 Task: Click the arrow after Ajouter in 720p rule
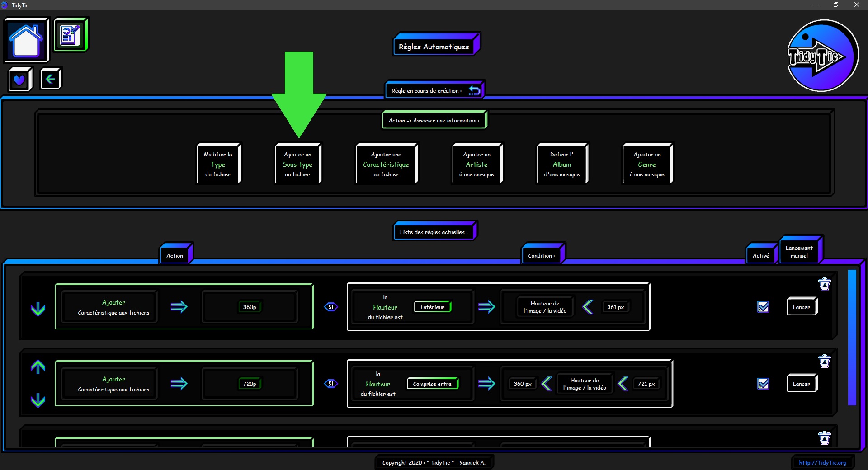[x=179, y=384]
